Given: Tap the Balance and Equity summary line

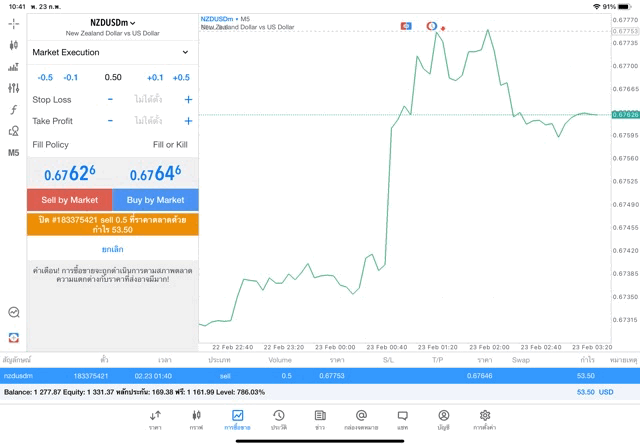Looking at the screenshot, I should (x=134, y=392).
